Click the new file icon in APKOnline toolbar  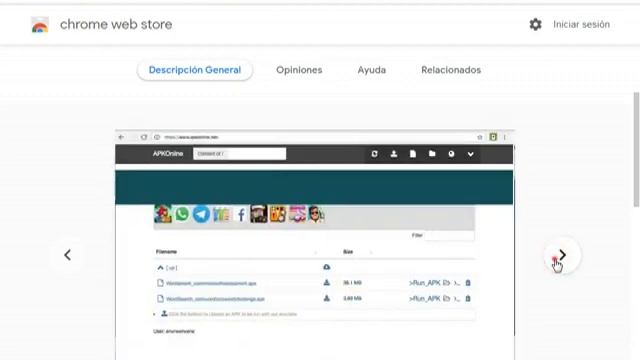pos(413,154)
